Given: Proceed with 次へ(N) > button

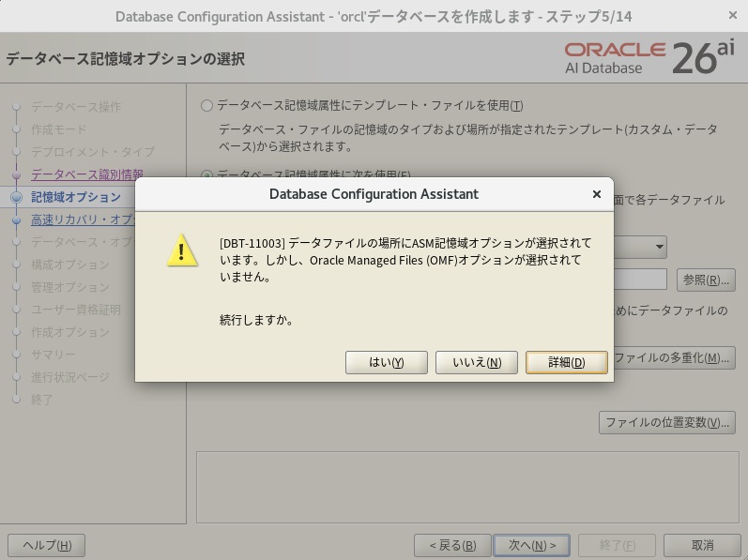Looking at the screenshot, I should pyautogui.click(x=532, y=545).
